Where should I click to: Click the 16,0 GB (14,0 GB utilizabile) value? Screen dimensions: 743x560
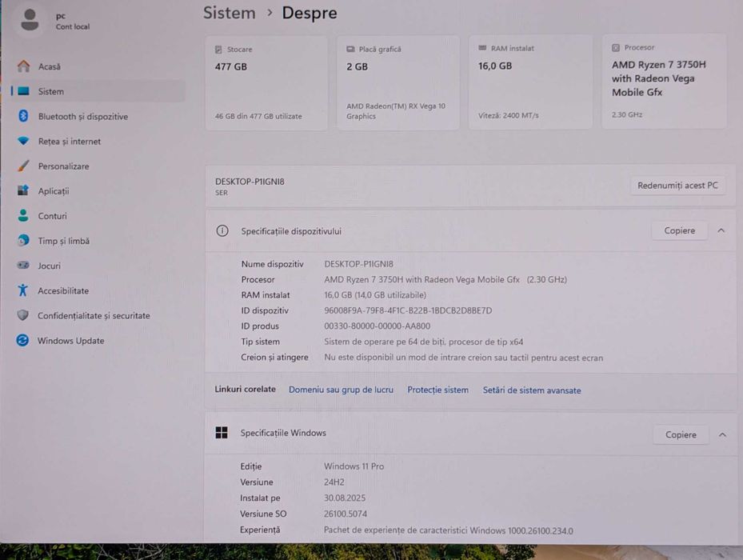[375, 295]
